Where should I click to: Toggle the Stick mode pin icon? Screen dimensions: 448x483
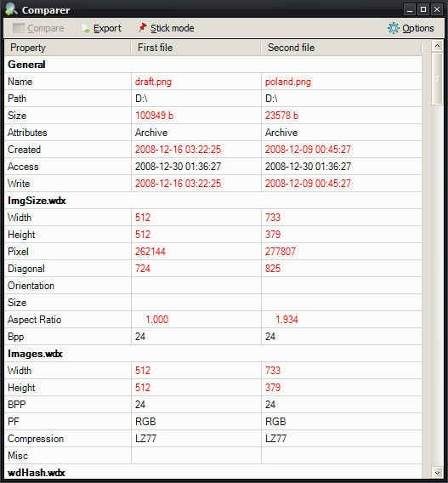pyautogui.click(x=142, y=28)
